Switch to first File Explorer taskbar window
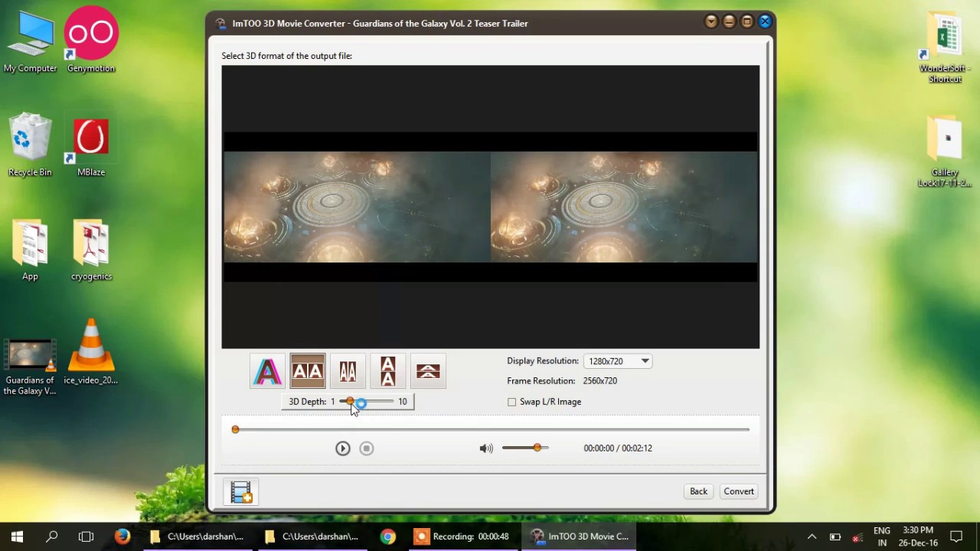Image resolution: width=980 pixels, height=551 pixels. click(197, 536)
